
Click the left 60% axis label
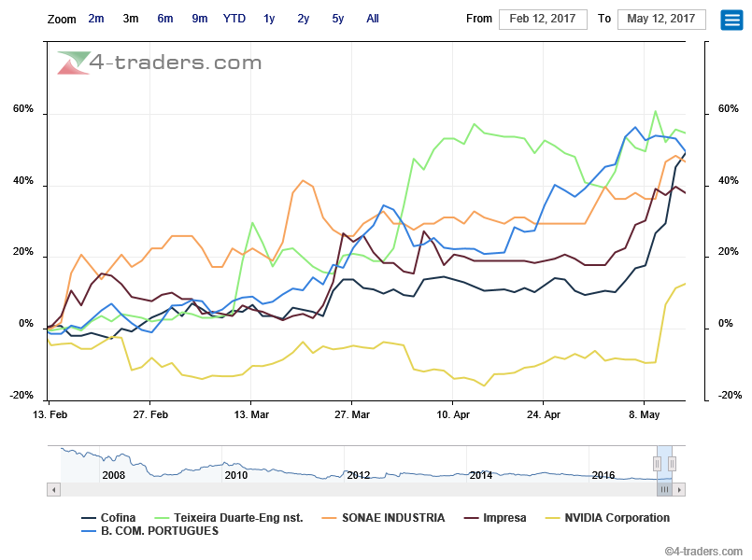tap(23, 109)
